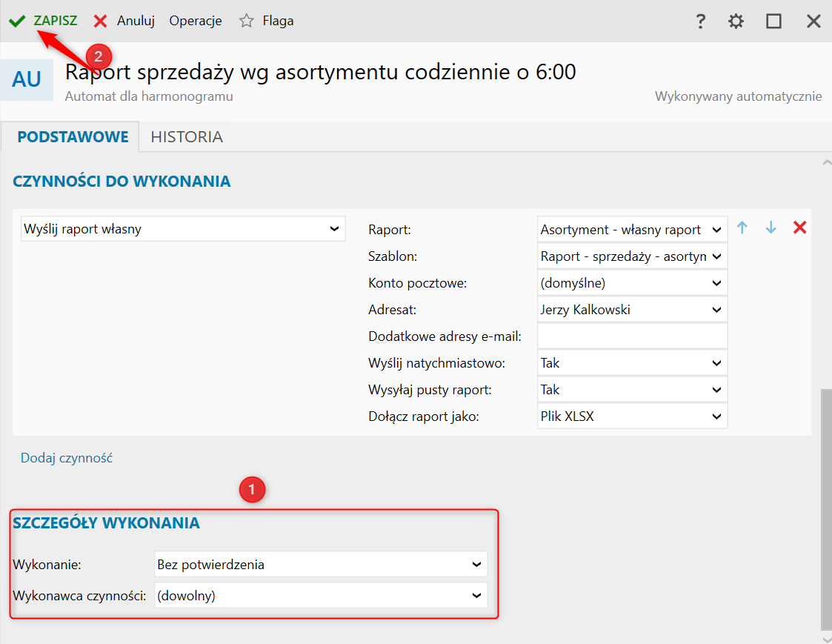Open the Wykonanie dropdown

[x=321, y=565]
